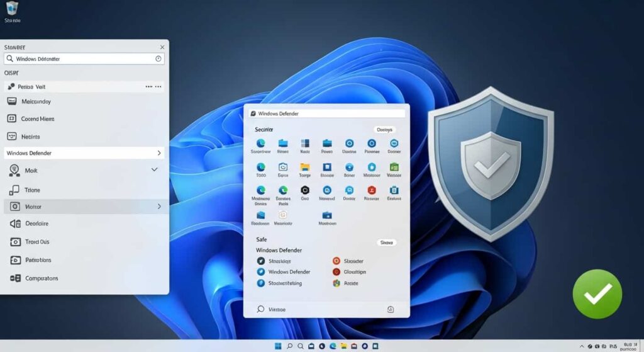Open the Toorge yellow folder icon
Screen dimensions: 644x352
point(305,167)
